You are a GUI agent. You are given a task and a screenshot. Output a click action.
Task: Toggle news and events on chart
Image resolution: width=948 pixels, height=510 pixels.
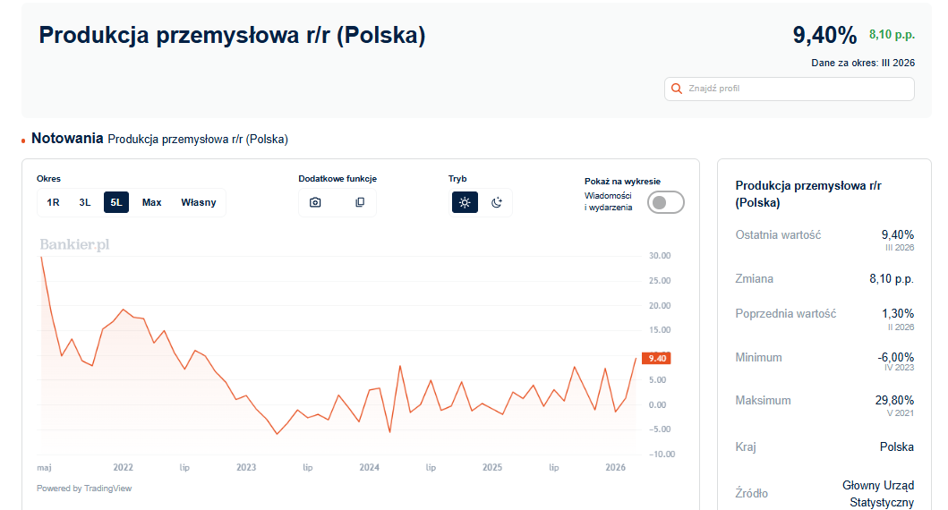click(666, 202)
